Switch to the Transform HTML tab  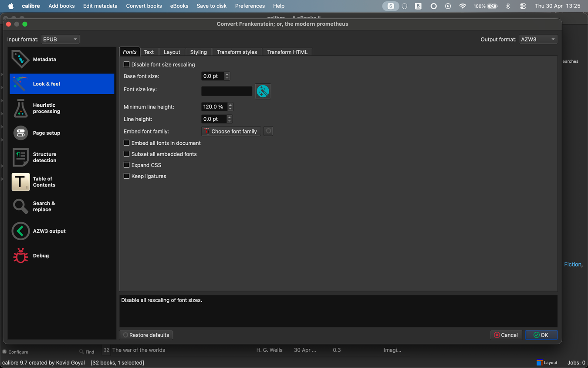[x=287, y=52]
